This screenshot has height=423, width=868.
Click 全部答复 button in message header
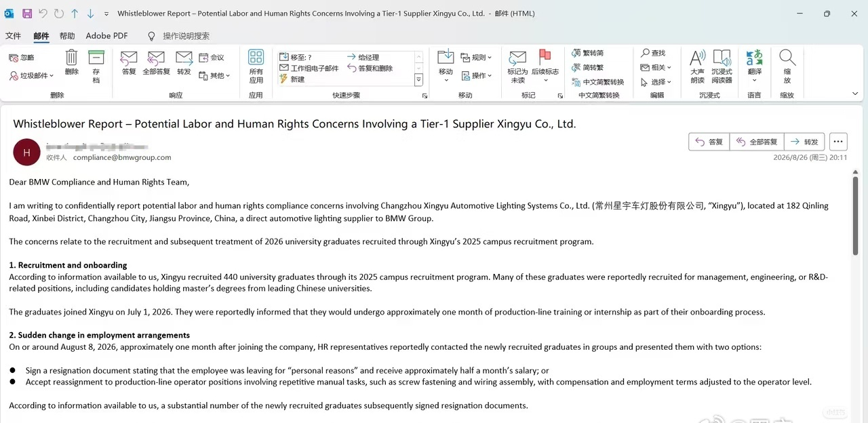coord(757,142)
